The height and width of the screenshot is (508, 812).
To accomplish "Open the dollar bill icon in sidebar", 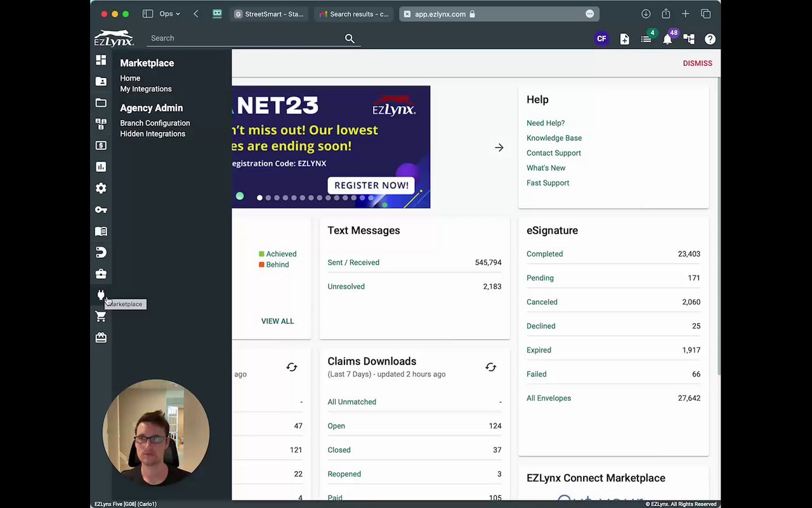I will click(101, 145).
